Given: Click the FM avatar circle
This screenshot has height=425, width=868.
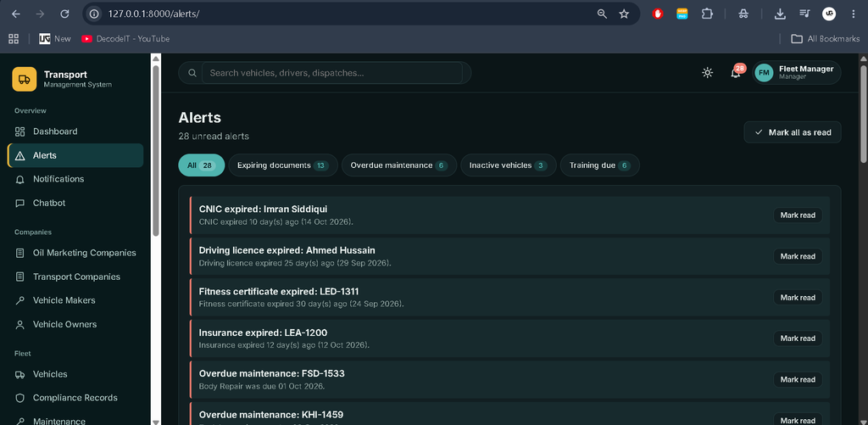Looking at the screenshot, I should point(764,73).
